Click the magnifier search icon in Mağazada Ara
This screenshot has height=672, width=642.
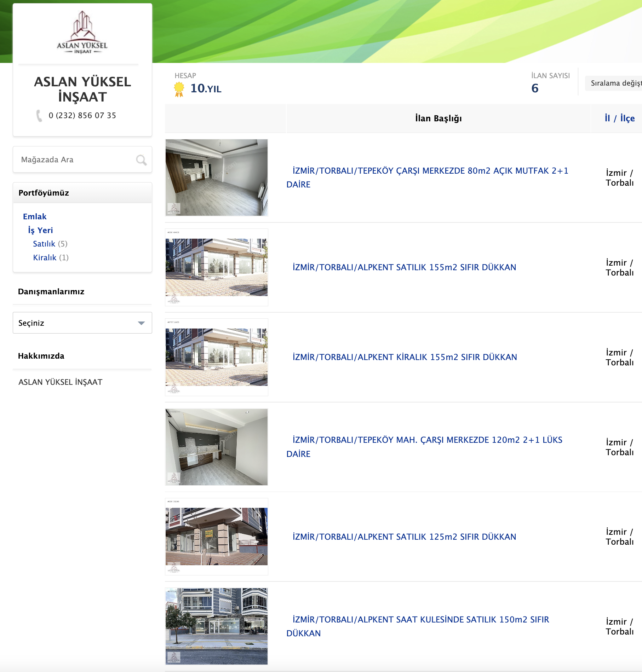[x=141, y=160]
